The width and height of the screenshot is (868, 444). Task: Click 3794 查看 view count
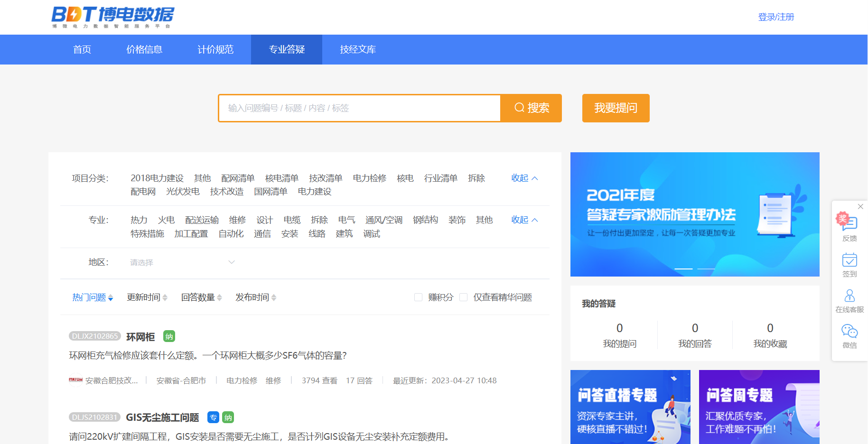click(x=319, y=380)
